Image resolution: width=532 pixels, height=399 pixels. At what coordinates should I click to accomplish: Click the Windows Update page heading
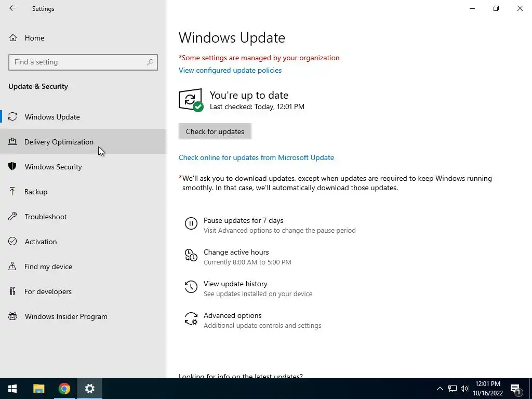tap(232, 37)
